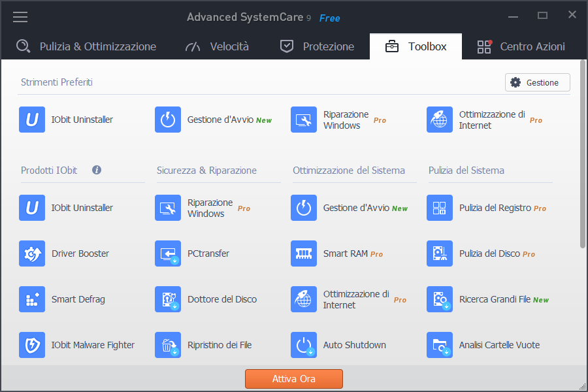Image resolution: width=588 pixels, height=392 pixels.
Task: Click the Sicurezza & Riparazione heading
Action: [x=206, y=171]
